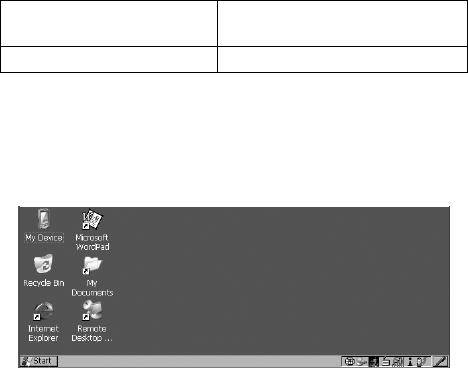Image resolution: width=468 pixels, height=368 pixels.
Task: Click the information 'i' tray icon
Action: coord(410,362)
